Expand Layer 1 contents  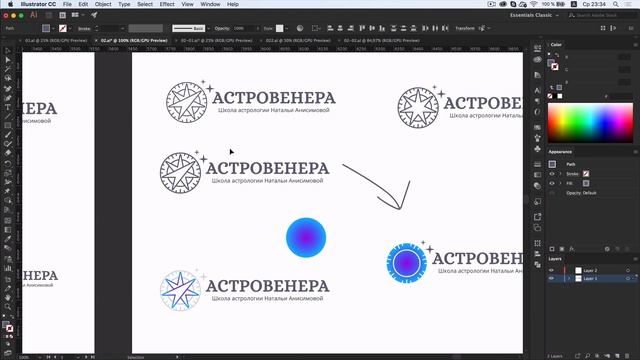pos(569,278)
